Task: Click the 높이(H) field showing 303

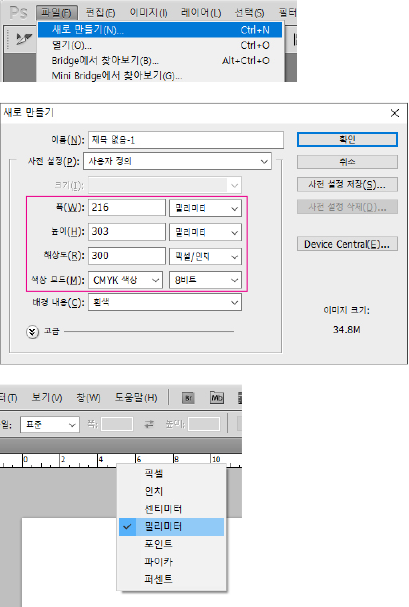Action: [x=127, y=232]
